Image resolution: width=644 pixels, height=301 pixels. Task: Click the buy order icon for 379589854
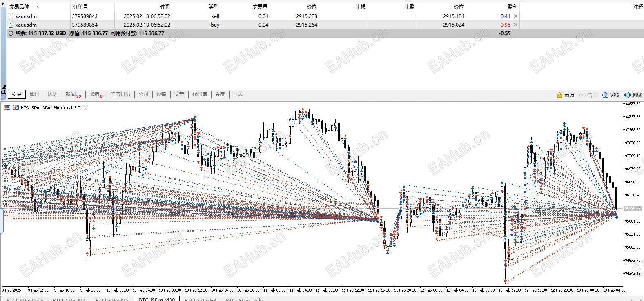click(11, 25)
